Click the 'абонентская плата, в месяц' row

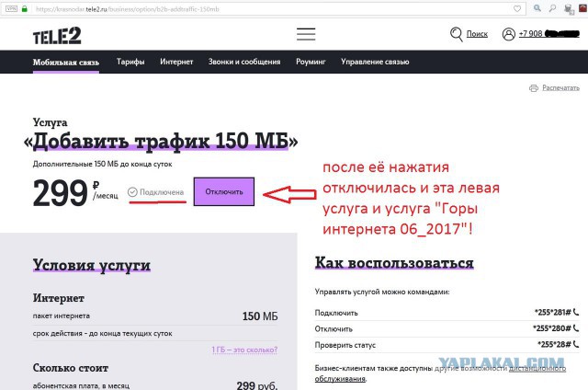point(155,385)
